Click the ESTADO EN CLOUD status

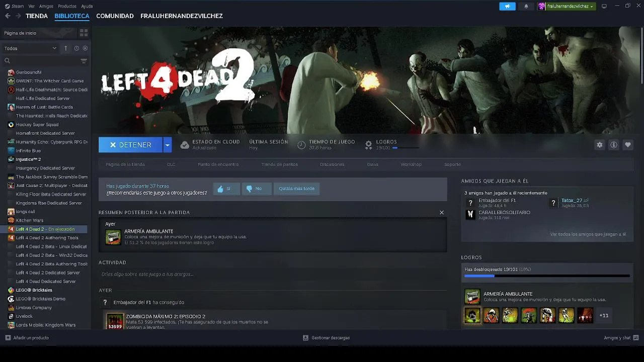(x=210, y=145)
